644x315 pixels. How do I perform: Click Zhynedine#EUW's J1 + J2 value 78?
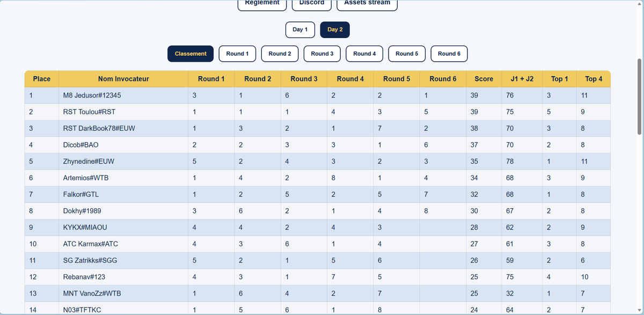(x=510, y=162)
